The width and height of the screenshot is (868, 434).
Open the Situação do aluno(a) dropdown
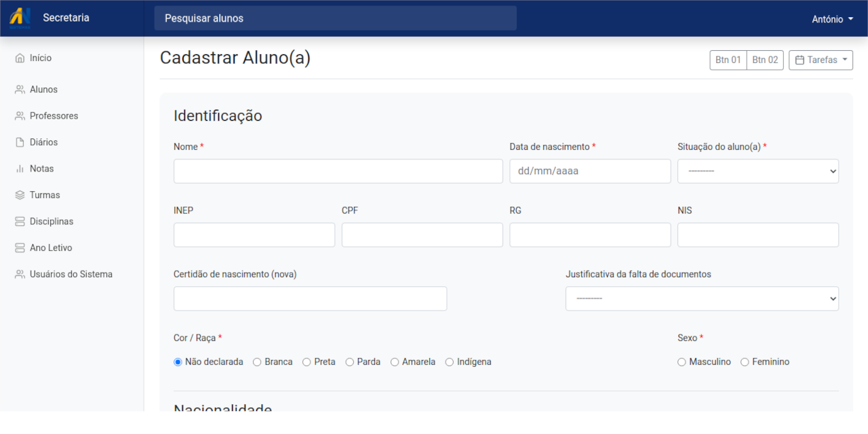coord(757,171)
